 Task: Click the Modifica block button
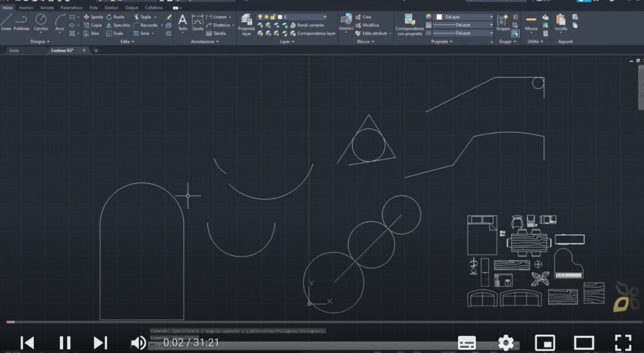[367, 25]
